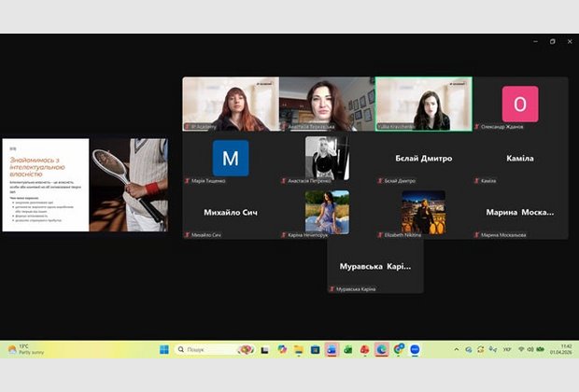
Task: Open the volume control in the tray
Action: click(530, 349)
